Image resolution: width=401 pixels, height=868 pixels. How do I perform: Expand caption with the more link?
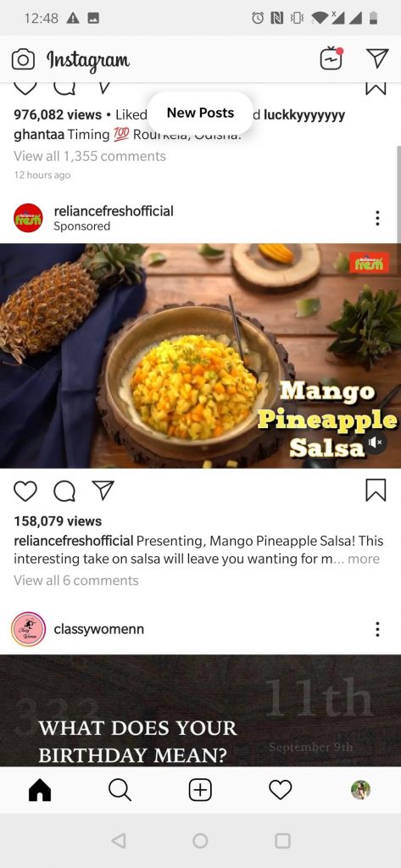click(364, 559)
